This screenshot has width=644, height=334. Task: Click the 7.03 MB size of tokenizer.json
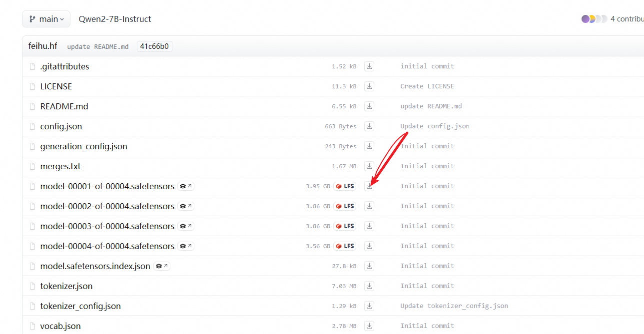[x=344, y=286]
